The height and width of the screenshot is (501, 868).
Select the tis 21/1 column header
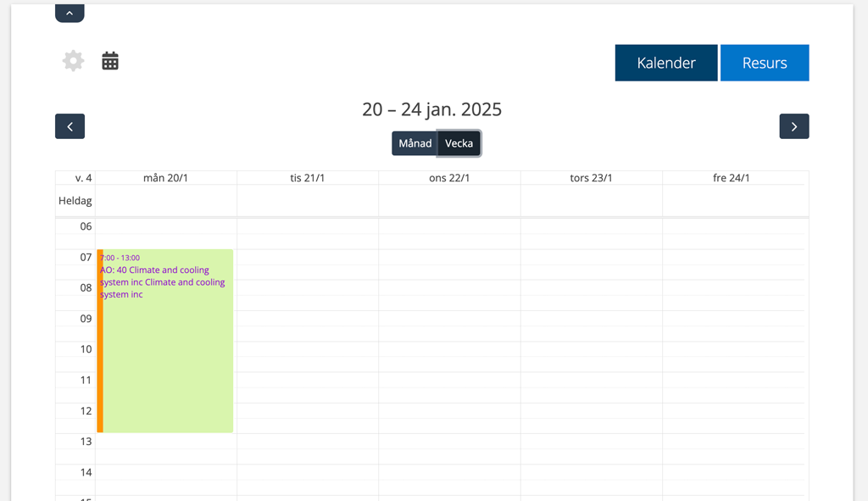tap(307, 178)
